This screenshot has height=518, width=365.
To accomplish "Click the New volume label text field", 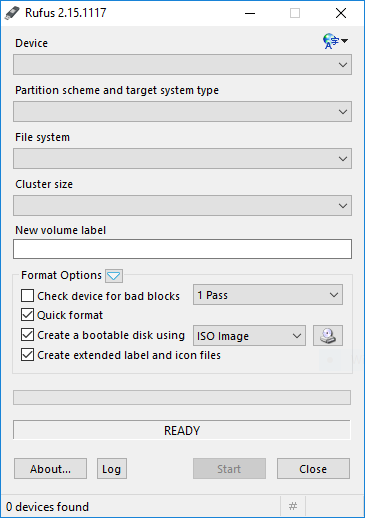I will [x=182, y=249].
